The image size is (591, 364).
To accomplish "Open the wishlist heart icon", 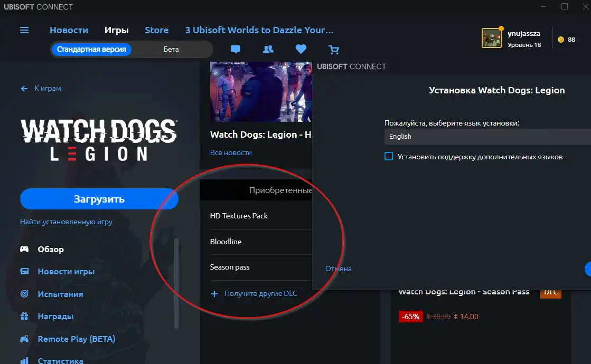I will click(301, 49).
